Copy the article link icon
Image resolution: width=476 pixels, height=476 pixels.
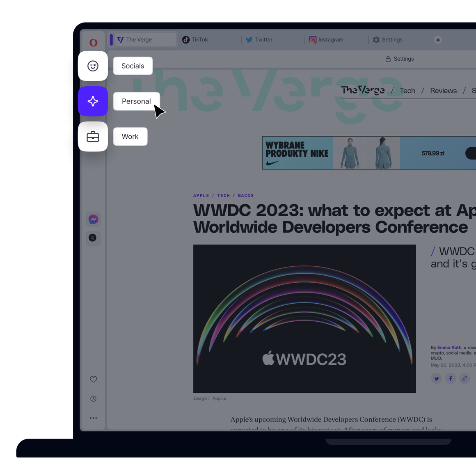tap(465, 378)
